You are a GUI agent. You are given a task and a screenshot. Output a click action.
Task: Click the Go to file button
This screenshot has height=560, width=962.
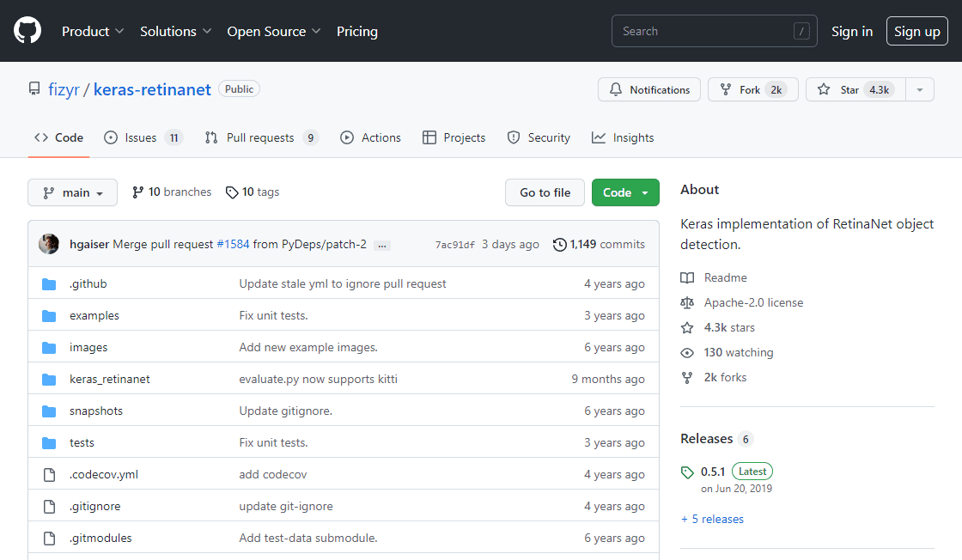pos(545,192)
